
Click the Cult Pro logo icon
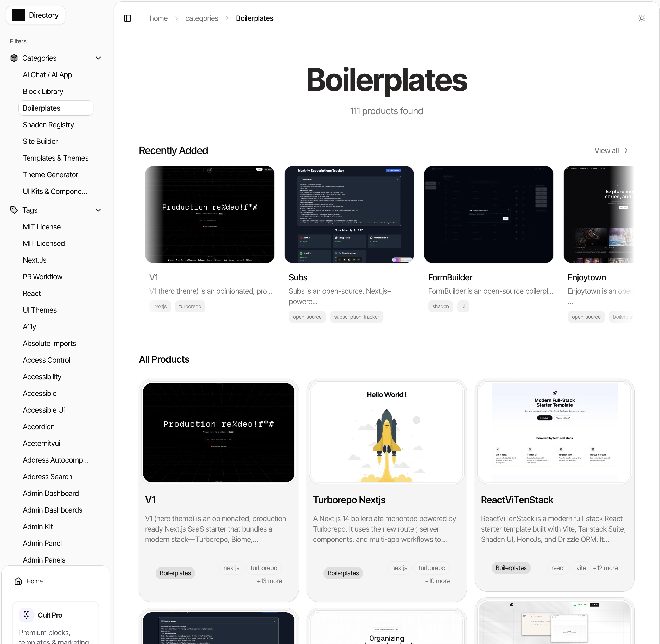point(26,615)
